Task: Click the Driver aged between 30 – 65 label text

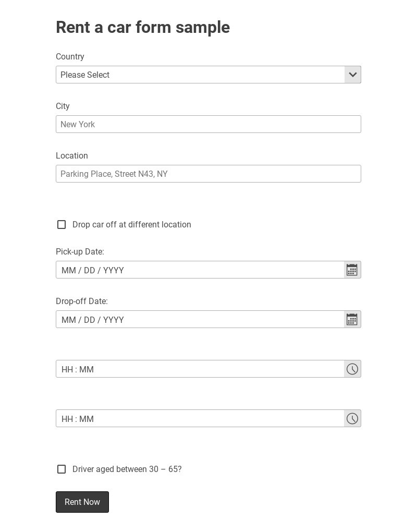Action: point(127,469)
